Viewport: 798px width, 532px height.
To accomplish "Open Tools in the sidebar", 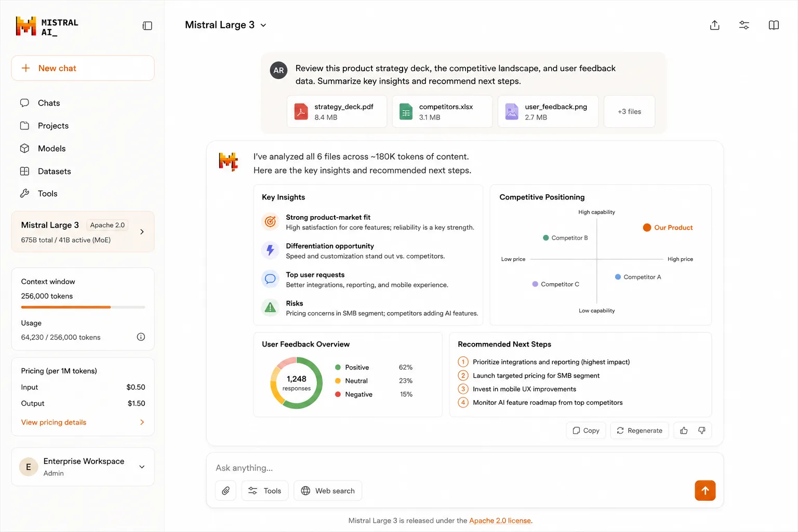I will pos(47,194).
